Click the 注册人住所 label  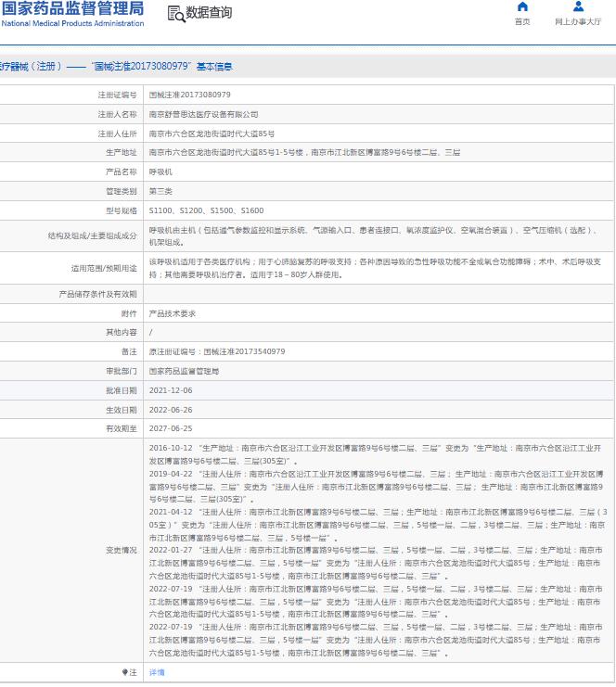pos(117,134)
